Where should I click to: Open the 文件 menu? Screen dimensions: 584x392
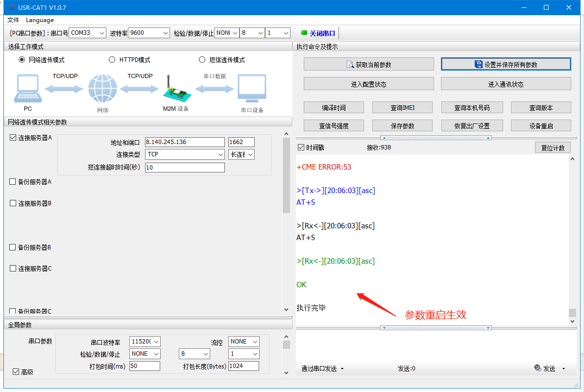point(13,20)
